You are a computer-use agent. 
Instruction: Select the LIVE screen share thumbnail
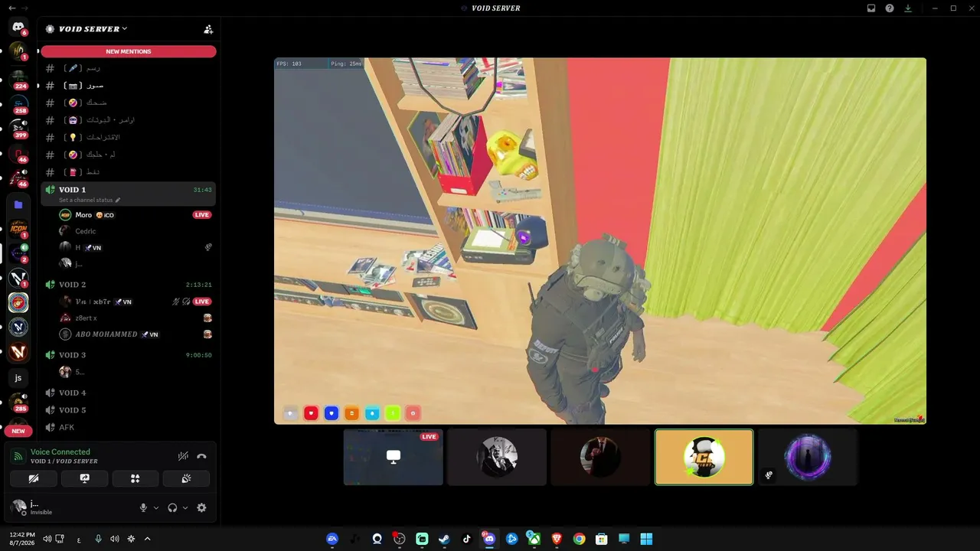pos(394,457)
